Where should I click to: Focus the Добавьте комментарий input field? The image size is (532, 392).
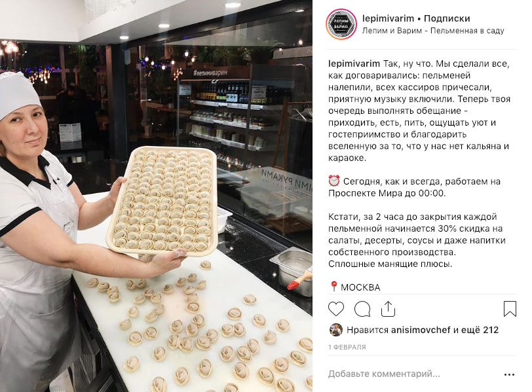[x=384, y=374]
